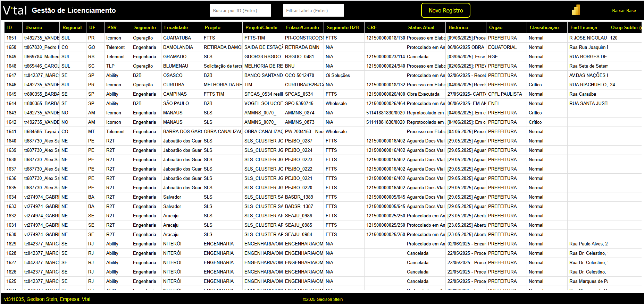644x304 pixels.
Task: Select the Localidade column header
Action: pos(176,27)
